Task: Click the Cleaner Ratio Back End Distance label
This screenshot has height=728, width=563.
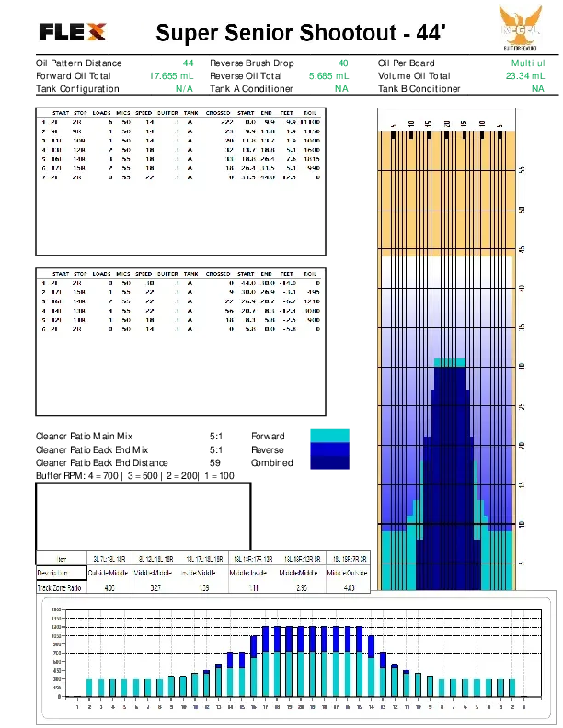Action: point(102,463)
